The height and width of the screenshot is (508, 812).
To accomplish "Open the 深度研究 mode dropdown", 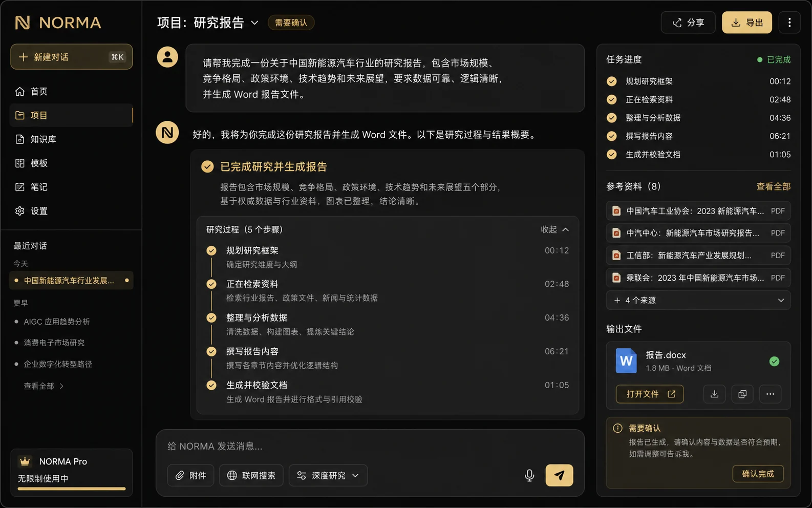I will pos(328,475).
